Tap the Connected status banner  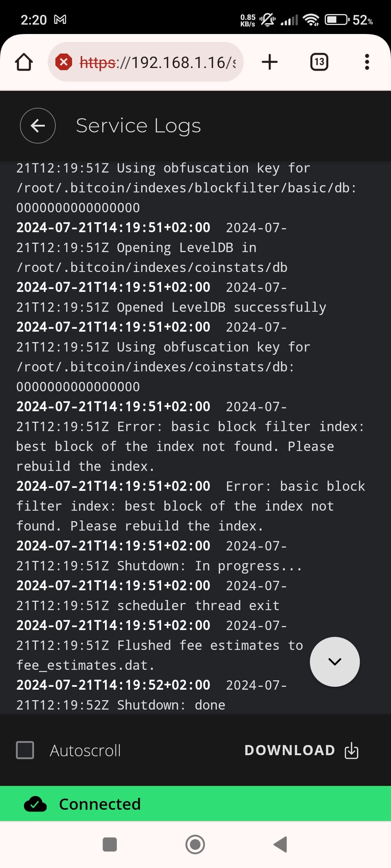point(195,804)
